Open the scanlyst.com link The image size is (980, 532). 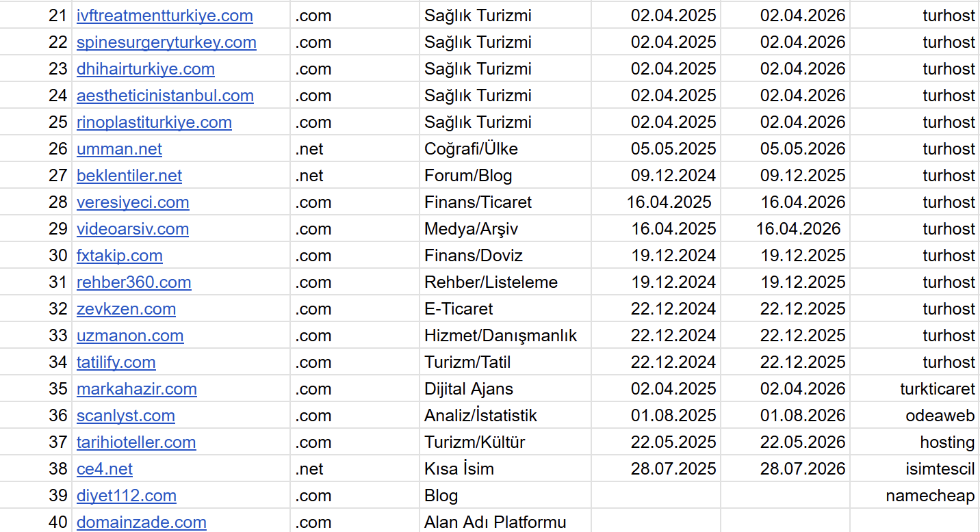pos(125,416)
